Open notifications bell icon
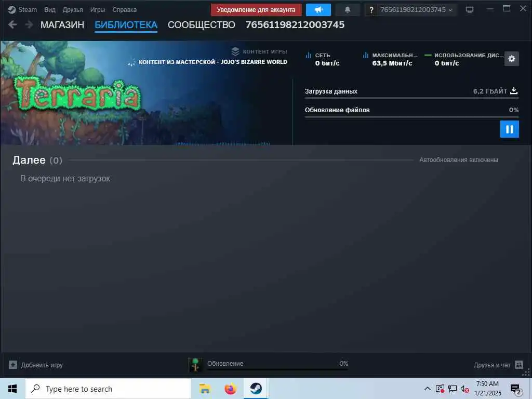The image size is (532, 399). coord(348,10)
